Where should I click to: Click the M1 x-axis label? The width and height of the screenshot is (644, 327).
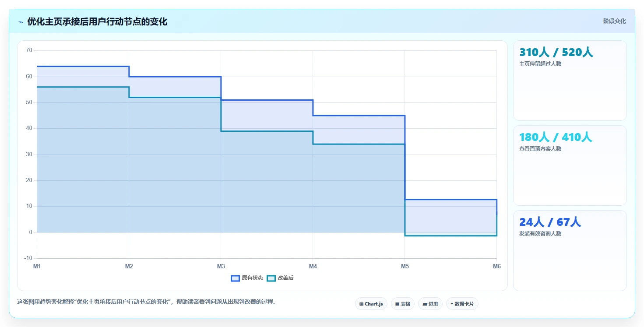tap(37, 266)
